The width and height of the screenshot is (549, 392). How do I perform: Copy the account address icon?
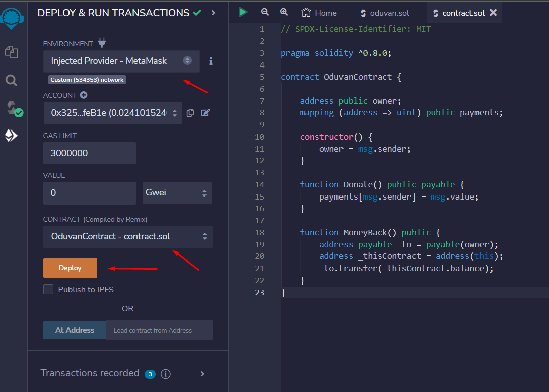click(x=190, y=113)
